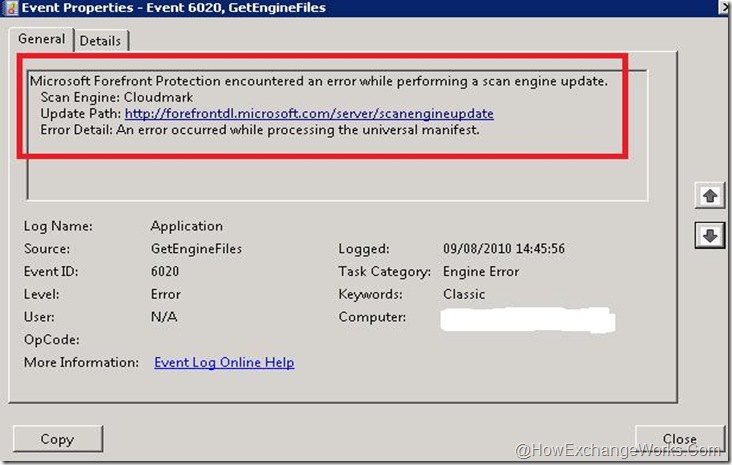Click the 'Computer:' label
Screen dimensions: 732x465
[x=372, y=317]
